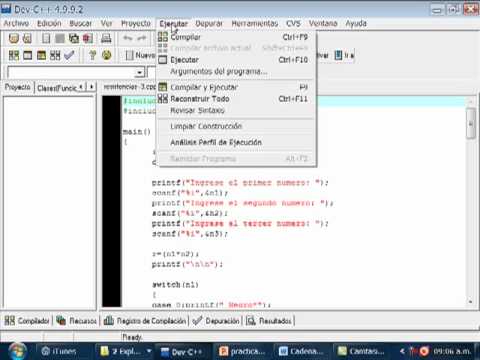Click the undo arrow icon
This screenshot has width=480, height=360.
pyautogui.click(x=128, y=38)
